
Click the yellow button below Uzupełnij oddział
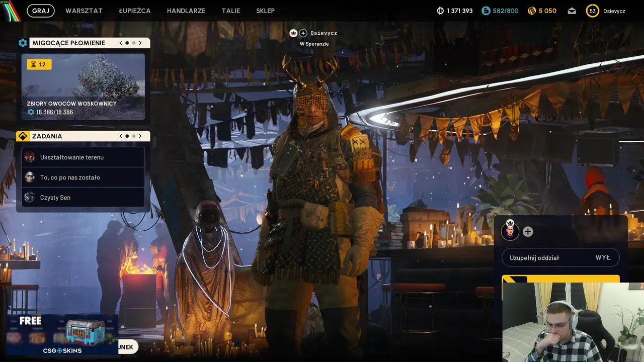click(x=560, y=279)
